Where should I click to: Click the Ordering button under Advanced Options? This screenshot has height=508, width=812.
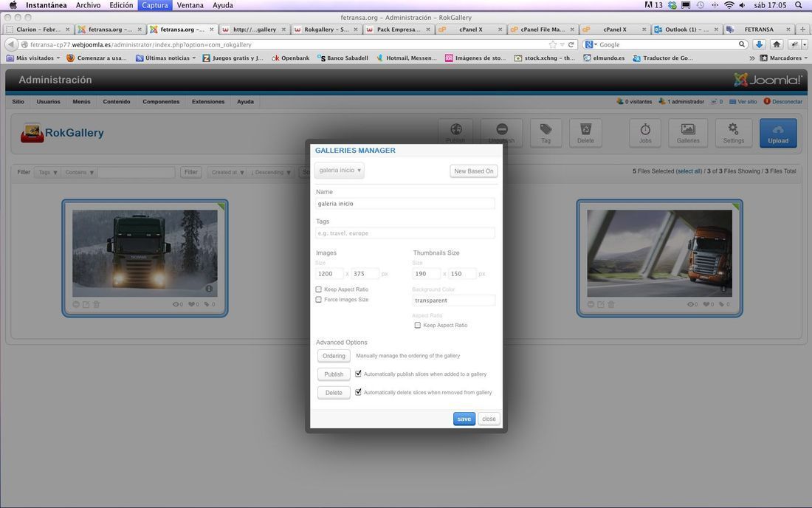click(x=334, y=356)
